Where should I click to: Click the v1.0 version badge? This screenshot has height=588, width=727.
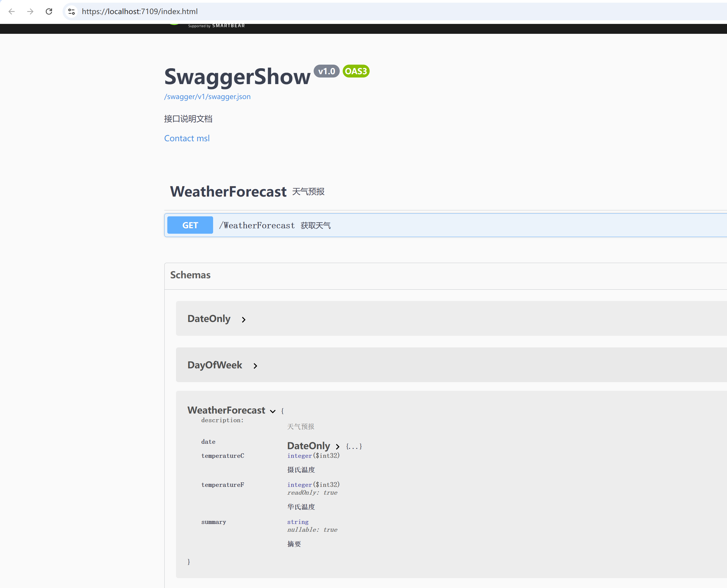tap(326, 71)
